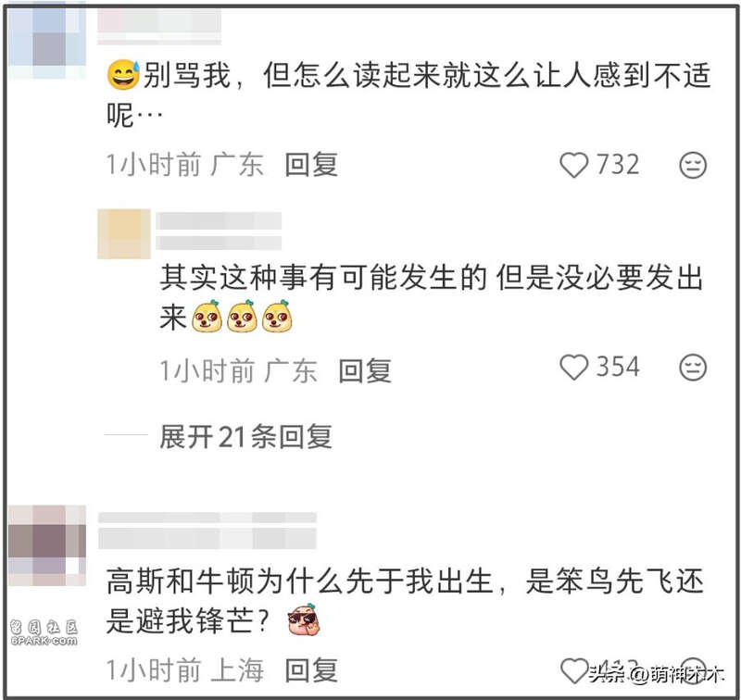Like the reply with 354 likes

[x=573, y=367]
